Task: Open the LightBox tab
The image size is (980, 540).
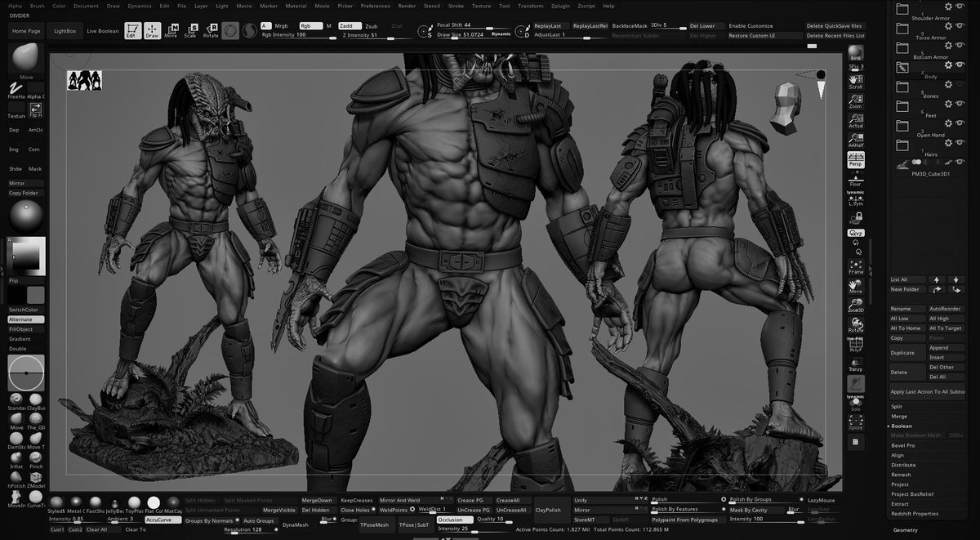Action: (64, 31)
